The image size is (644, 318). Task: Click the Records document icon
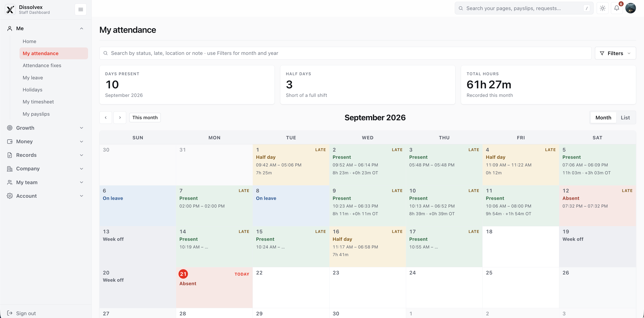[10, 155]
